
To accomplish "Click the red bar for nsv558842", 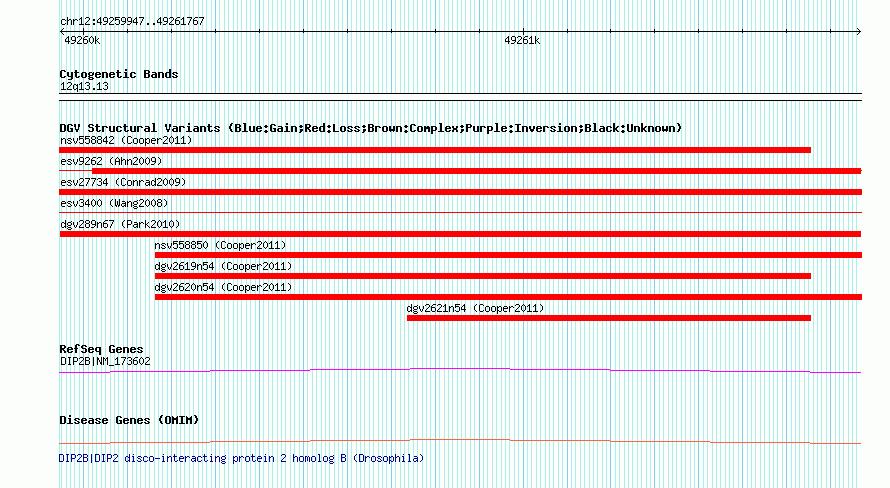I will tap(435, 150).
